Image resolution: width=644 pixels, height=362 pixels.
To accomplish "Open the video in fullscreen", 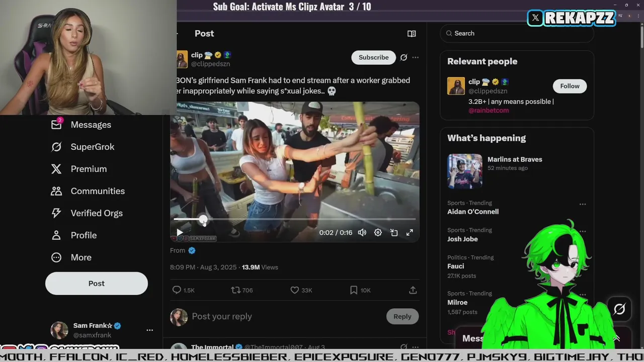I will (410, 233).
